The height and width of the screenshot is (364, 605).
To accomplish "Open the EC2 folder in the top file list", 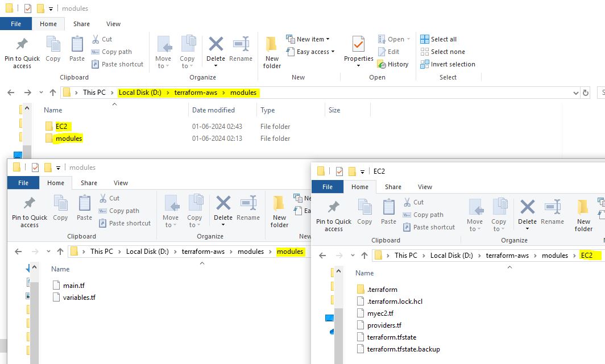I will (x=61, y=126).
